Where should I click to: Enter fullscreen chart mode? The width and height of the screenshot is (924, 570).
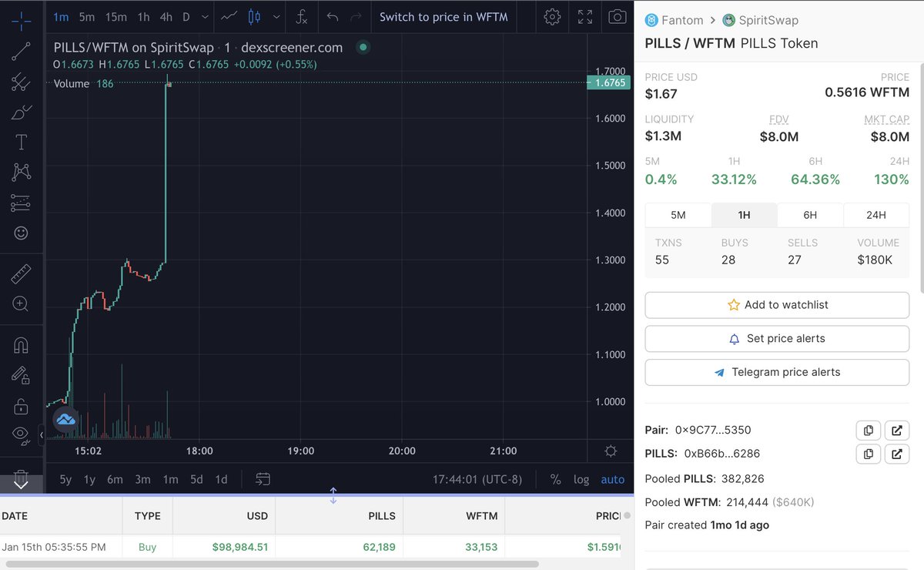(x=584, y=16)
